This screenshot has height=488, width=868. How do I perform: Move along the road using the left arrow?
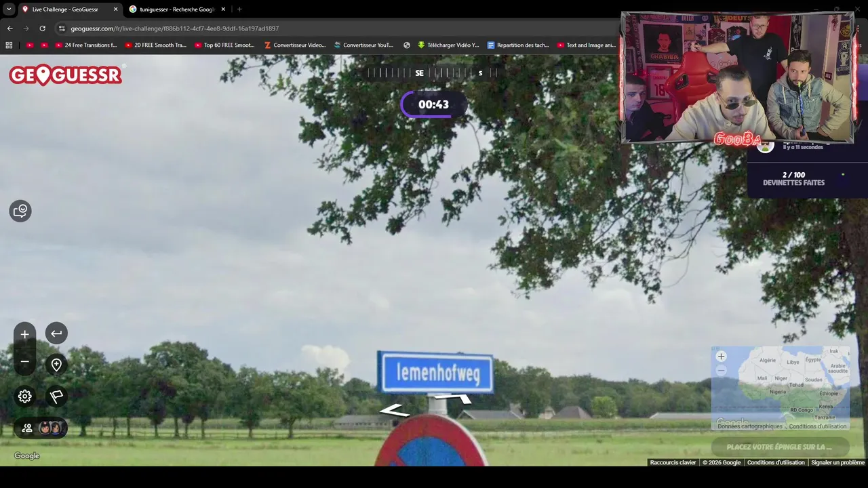[x=394, y=410]
